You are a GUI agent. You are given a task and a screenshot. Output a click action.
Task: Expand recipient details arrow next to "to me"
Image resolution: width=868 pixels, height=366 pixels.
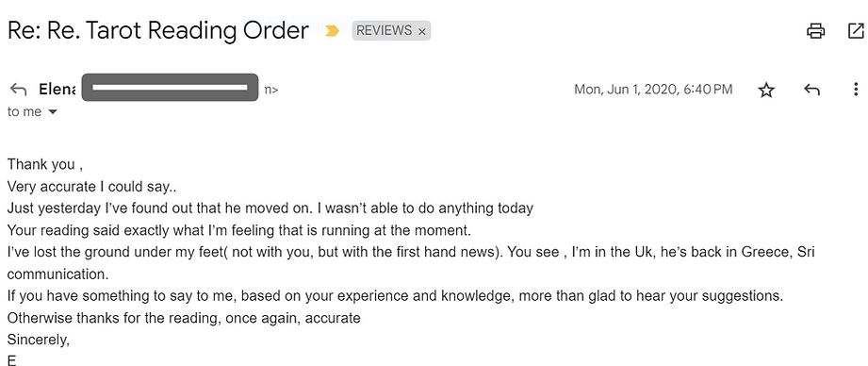click(53, 112)
